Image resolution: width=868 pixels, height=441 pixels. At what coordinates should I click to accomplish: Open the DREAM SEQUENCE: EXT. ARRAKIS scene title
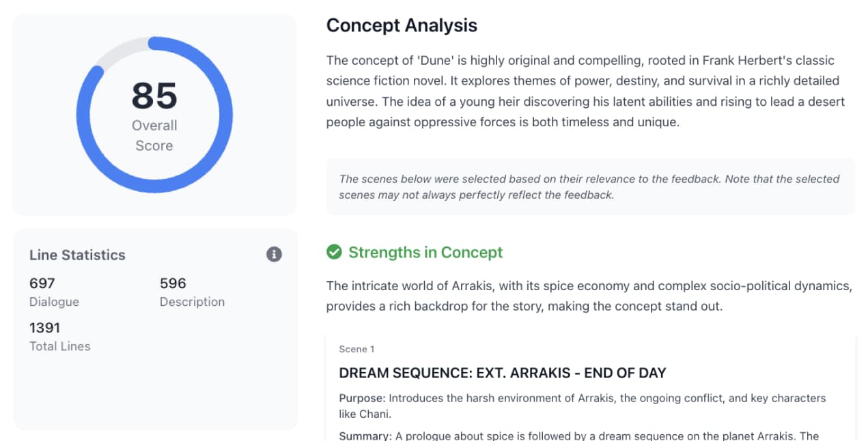(503, 373)
